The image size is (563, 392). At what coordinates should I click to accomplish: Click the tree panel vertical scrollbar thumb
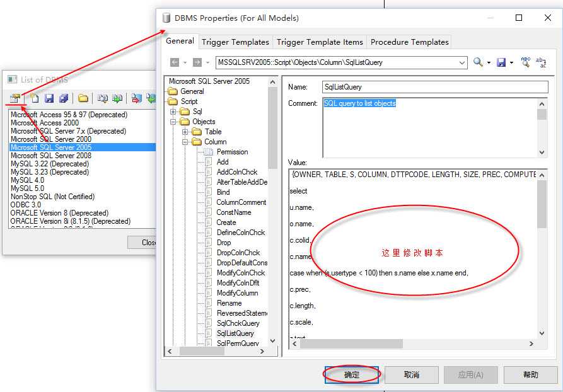point(272,127)
